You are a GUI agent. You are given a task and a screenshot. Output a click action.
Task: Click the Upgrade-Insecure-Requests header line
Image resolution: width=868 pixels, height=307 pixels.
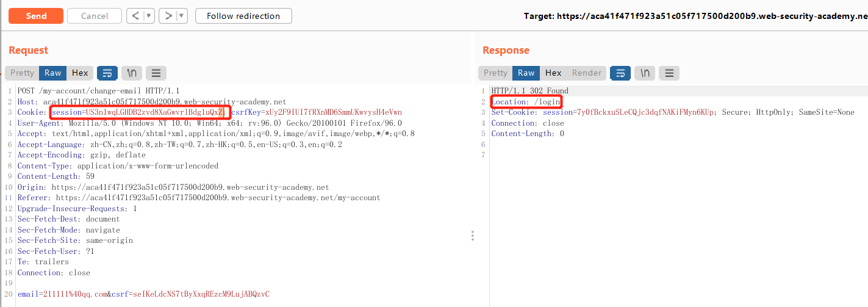point(77,208)
